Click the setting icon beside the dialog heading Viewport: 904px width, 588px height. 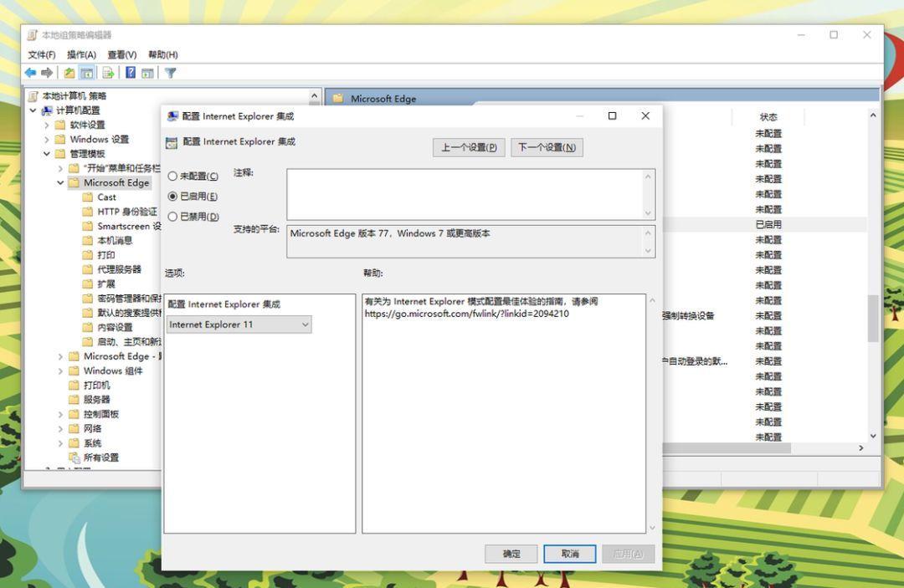(172, 143)
